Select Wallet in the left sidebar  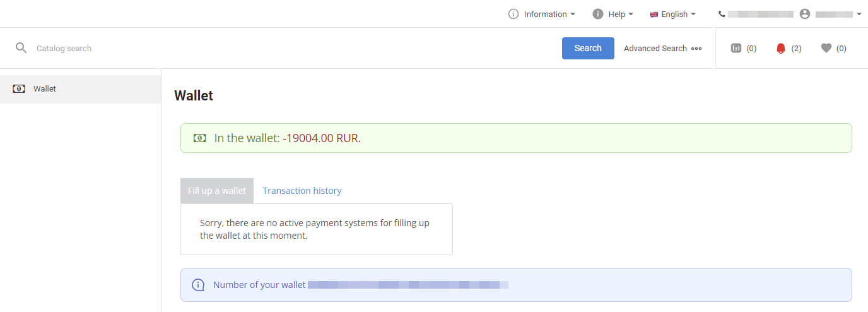(x=45, y=89)
